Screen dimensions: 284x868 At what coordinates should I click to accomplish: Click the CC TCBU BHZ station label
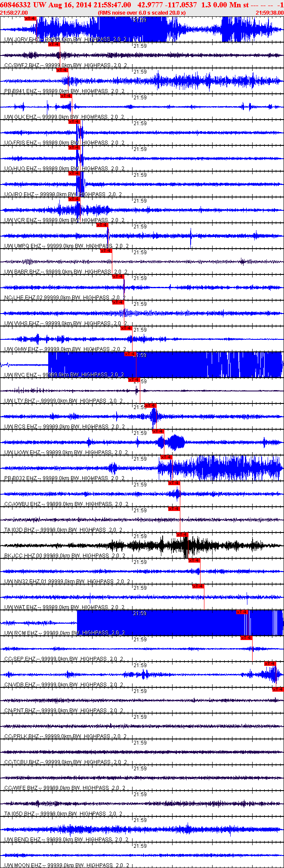[x=66, y=762]
